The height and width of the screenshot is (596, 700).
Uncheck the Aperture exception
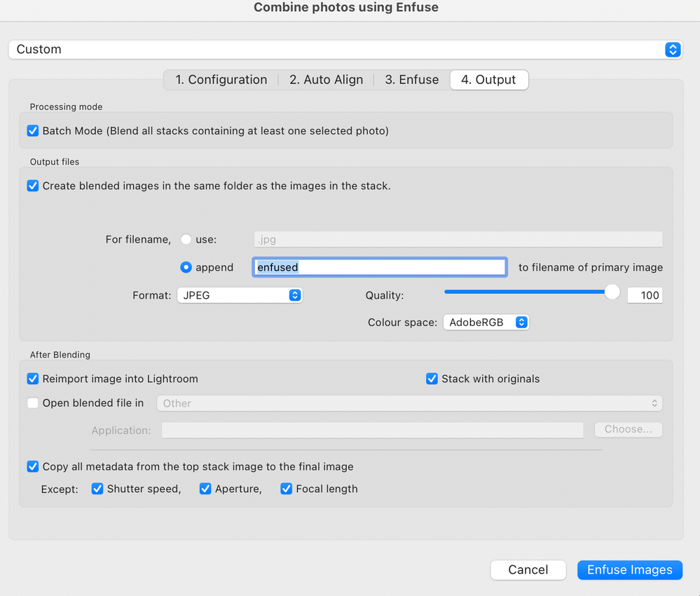[205, 489]
